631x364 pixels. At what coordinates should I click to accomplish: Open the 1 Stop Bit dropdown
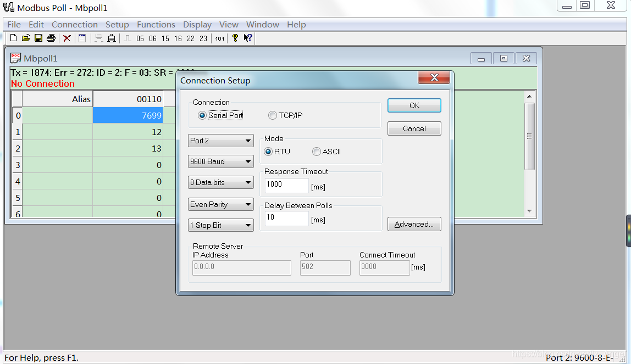(x=220, y=225)
